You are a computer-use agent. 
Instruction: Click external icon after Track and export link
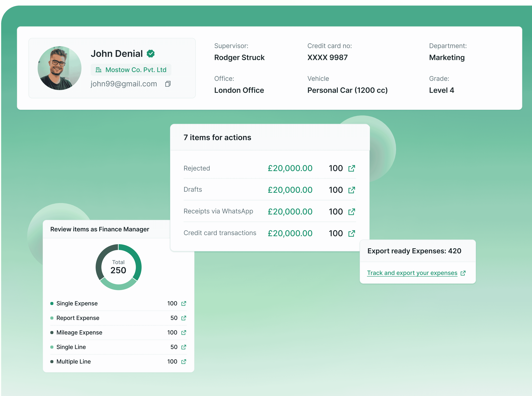(x=463, y=273)
